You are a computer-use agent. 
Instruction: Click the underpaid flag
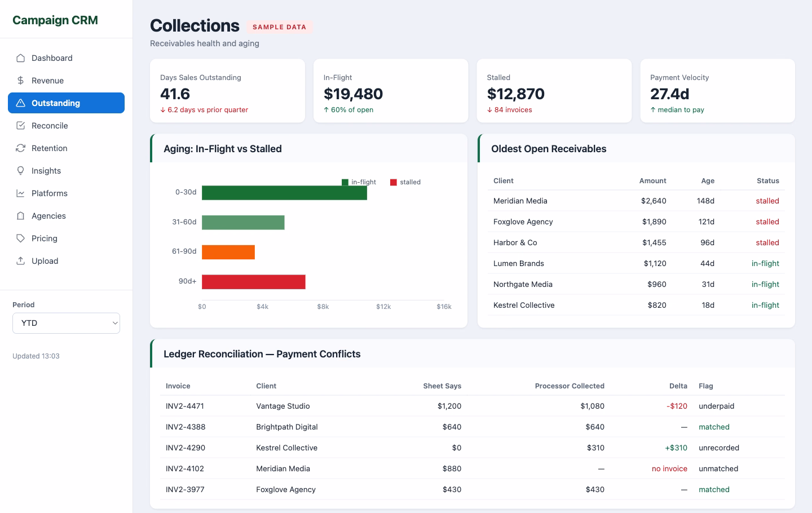717,406
